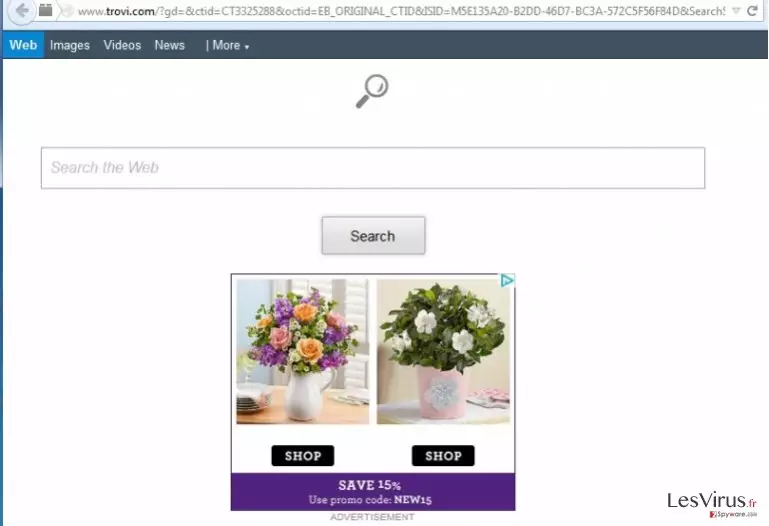Viewport: 769px width, 526px height.
Task: Click SHOP under the white gardenia plant
Action: coord(443,456)
